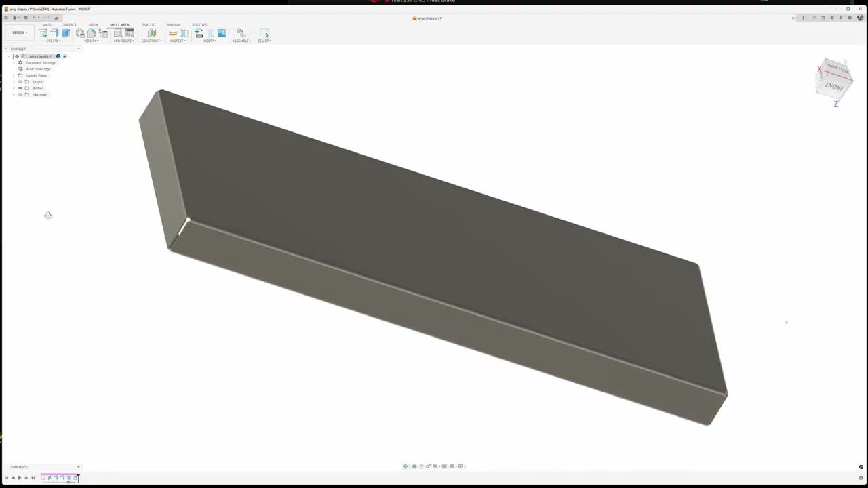
Task: Click the Zoom tool in navigation bar
Action: tap(428, 466)
